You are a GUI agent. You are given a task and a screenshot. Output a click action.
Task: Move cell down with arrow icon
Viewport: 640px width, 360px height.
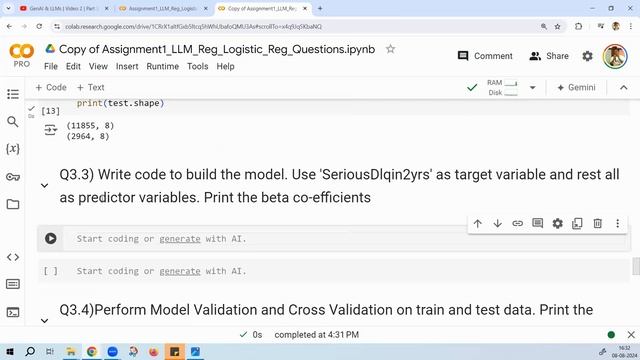coord(497,224)
